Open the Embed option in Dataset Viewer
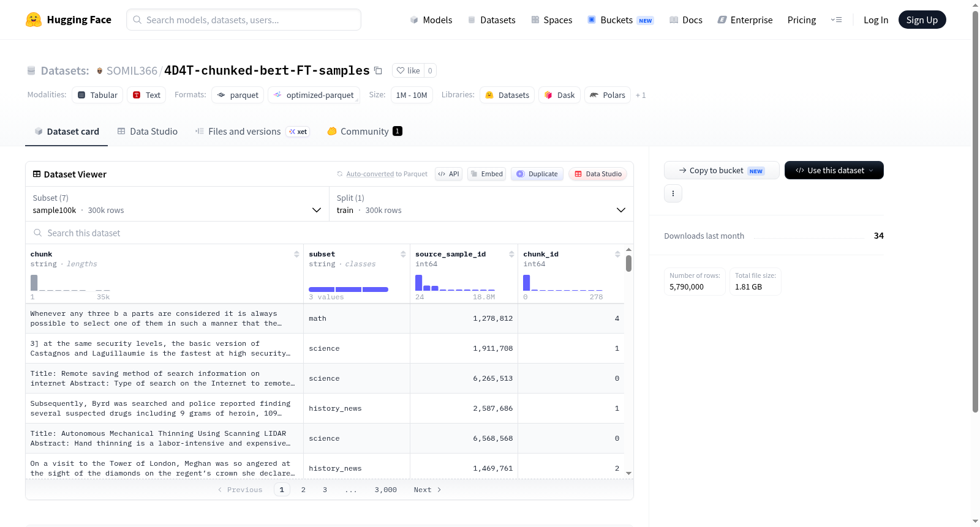The image size is (980, 527). (x=486, y=174)
